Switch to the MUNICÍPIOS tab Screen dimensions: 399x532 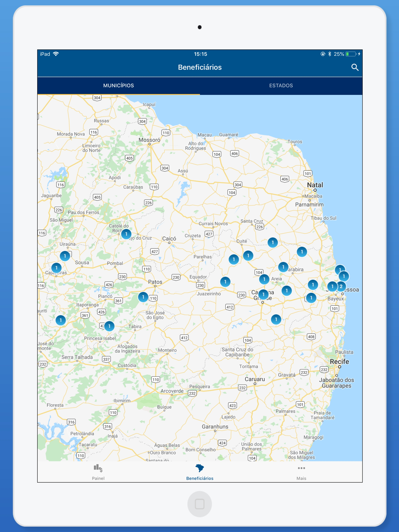[x=119, y=86]
